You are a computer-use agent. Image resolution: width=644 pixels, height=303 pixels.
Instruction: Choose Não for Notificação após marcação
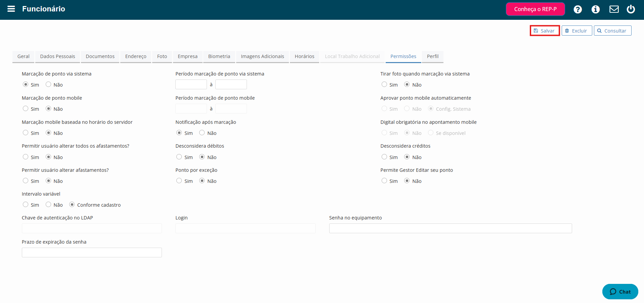click(202, 133)
